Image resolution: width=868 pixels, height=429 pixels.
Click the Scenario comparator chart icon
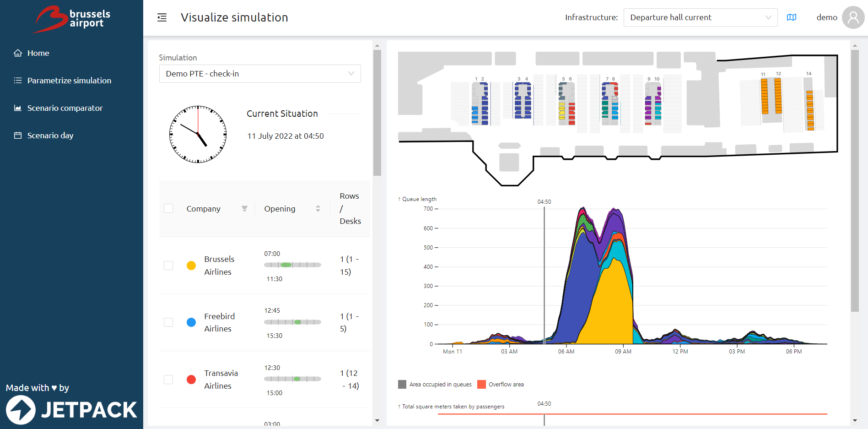click(x=18, y=108)
